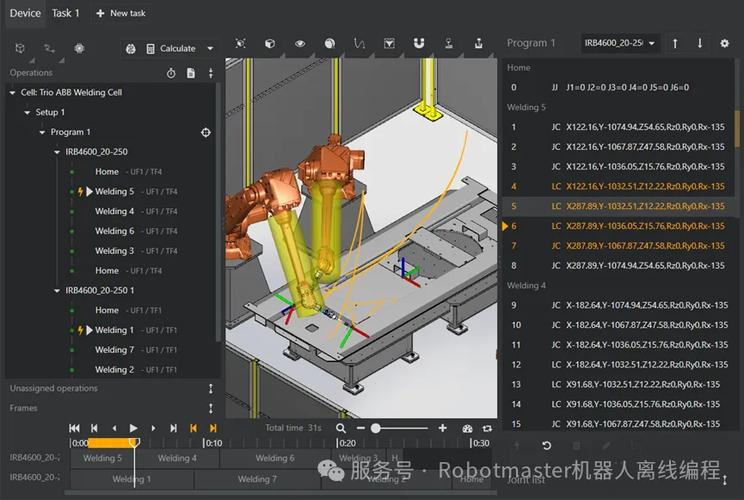744x500 pixels.
Task: Play the simulation
Action: tap(134, 428)
